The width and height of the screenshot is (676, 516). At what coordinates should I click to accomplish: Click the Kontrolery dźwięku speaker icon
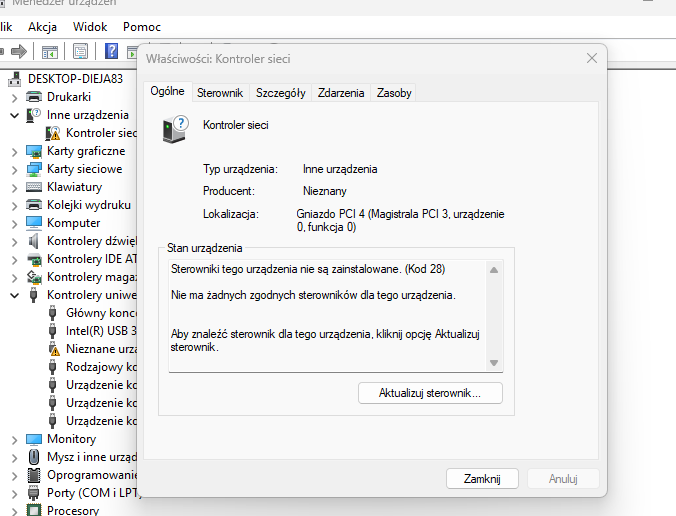34,241
